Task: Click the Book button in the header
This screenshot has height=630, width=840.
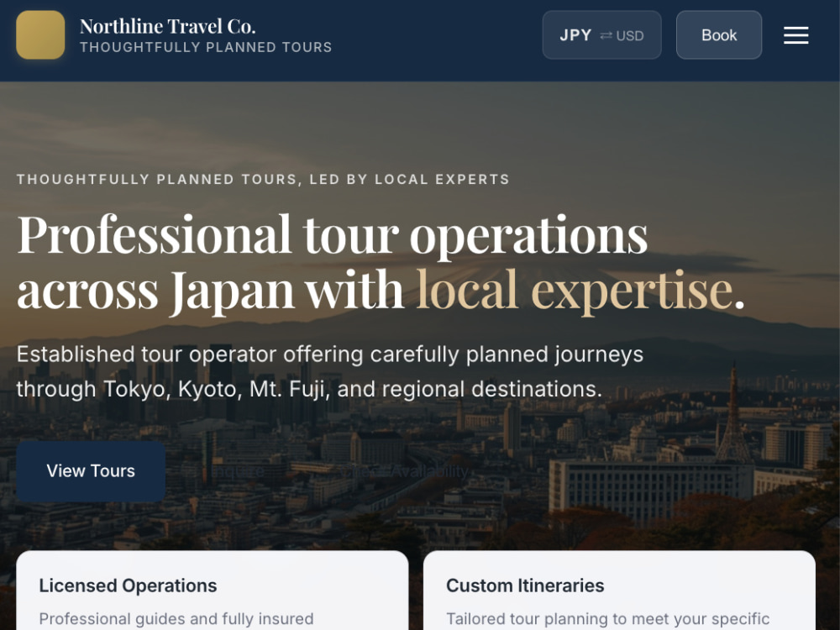Action: [719, 35]
